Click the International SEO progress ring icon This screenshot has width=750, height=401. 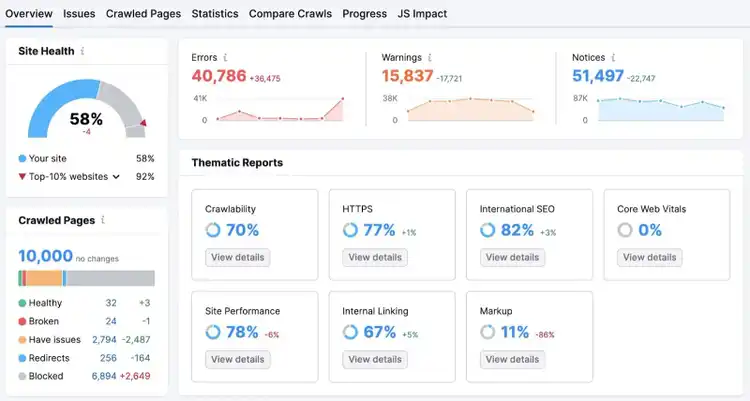tap(487, 230)
